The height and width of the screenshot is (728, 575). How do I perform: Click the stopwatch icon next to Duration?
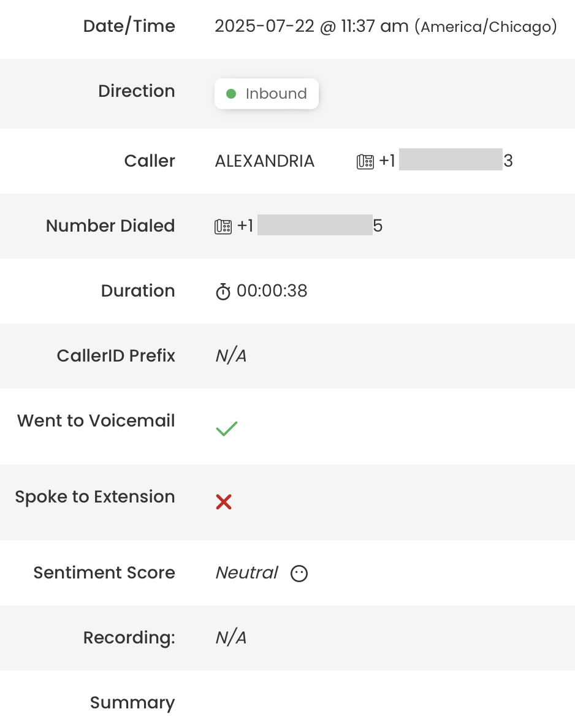click(223, 292)
